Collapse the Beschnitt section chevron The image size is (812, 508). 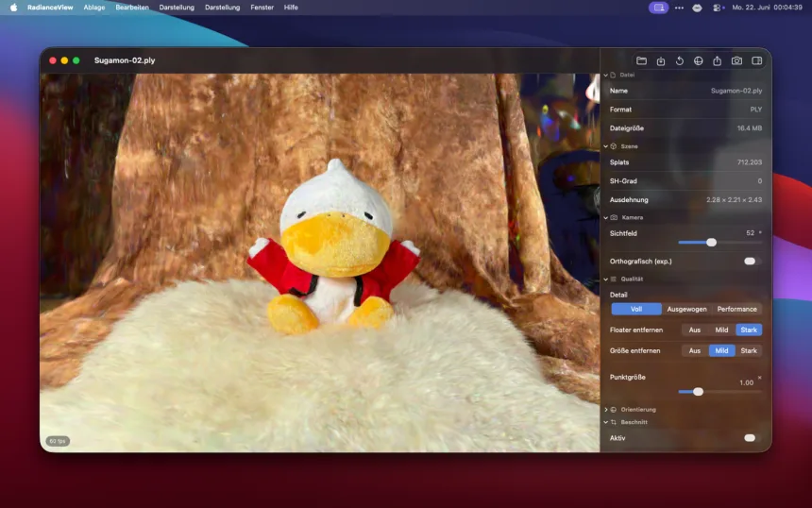[x=606, y=422]
